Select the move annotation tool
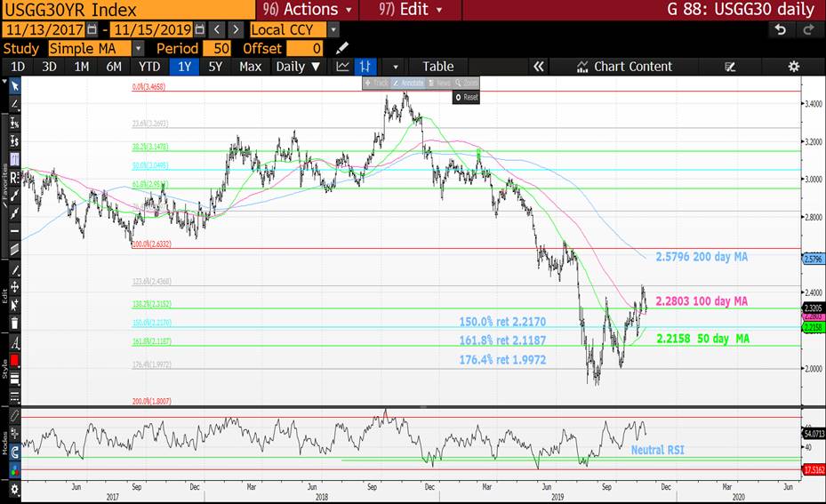 pyautogui.click(x=14, y=287)
